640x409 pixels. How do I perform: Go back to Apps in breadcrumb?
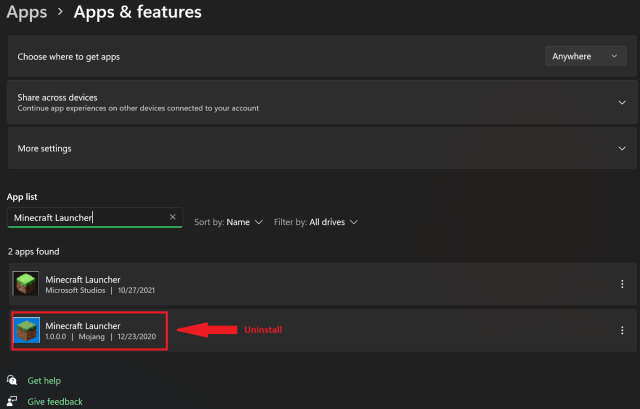coord(26,13)
